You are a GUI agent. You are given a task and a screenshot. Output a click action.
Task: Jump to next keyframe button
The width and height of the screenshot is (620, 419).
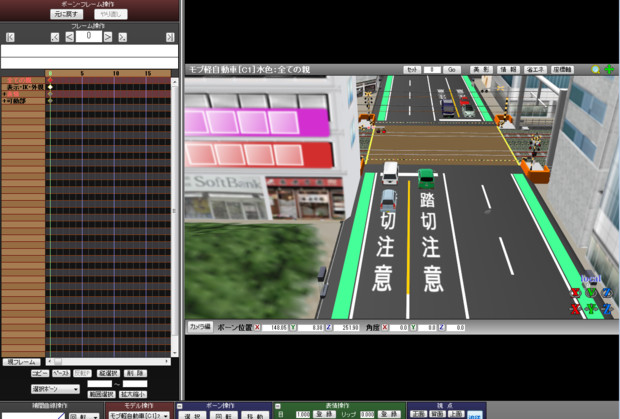(123, 37)
